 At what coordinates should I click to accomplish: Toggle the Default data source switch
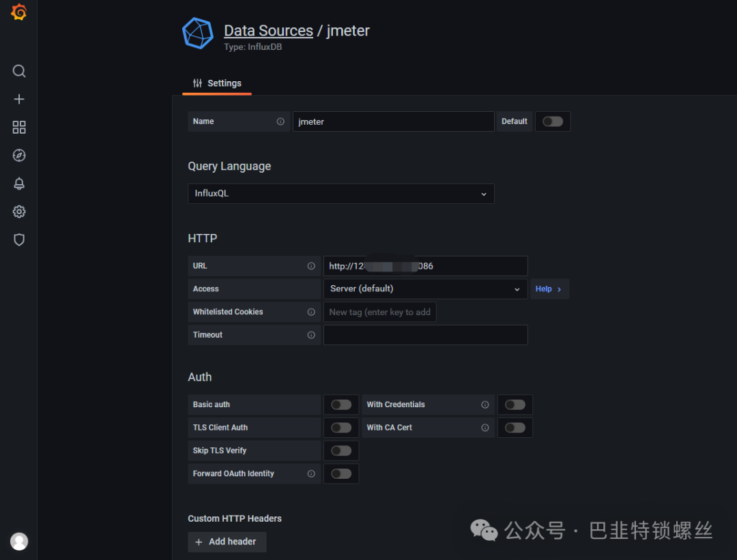tap(553, 121)
